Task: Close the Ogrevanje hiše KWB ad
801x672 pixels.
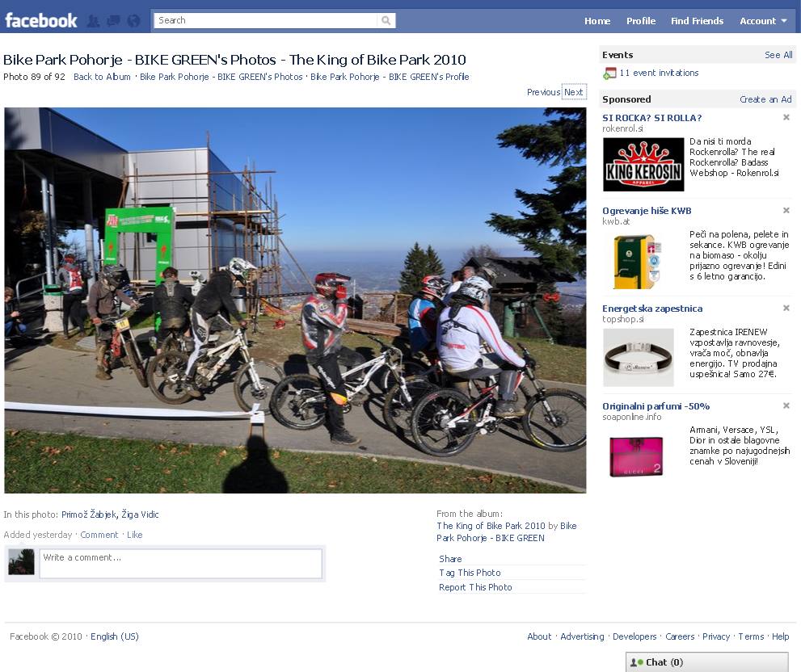Action: [x=786, y=210]
